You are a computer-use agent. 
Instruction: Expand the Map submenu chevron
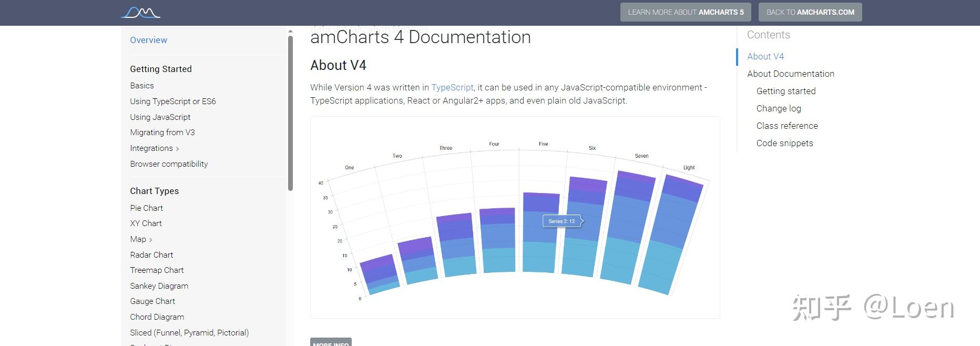151,240
